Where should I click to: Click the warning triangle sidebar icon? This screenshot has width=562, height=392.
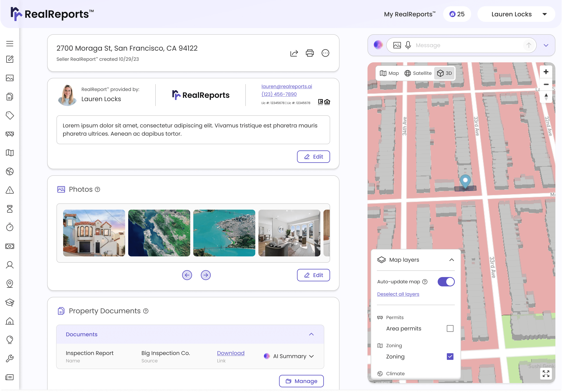click(10, 190)
